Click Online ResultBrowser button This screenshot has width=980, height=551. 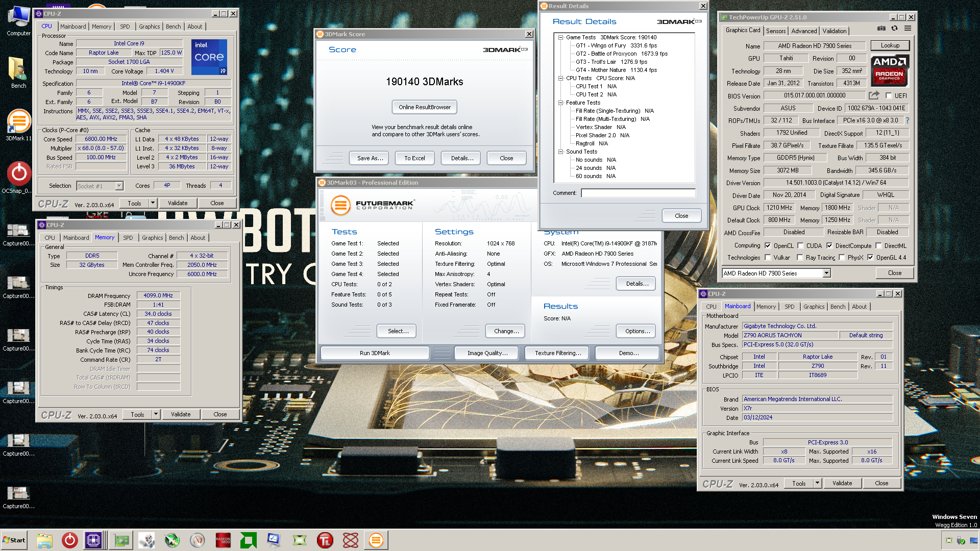[425, 107]
